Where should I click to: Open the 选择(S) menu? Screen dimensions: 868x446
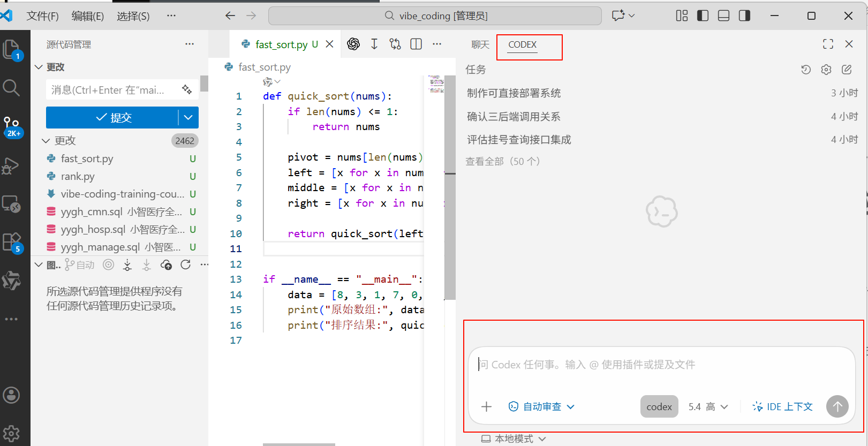tap(133, 16)
